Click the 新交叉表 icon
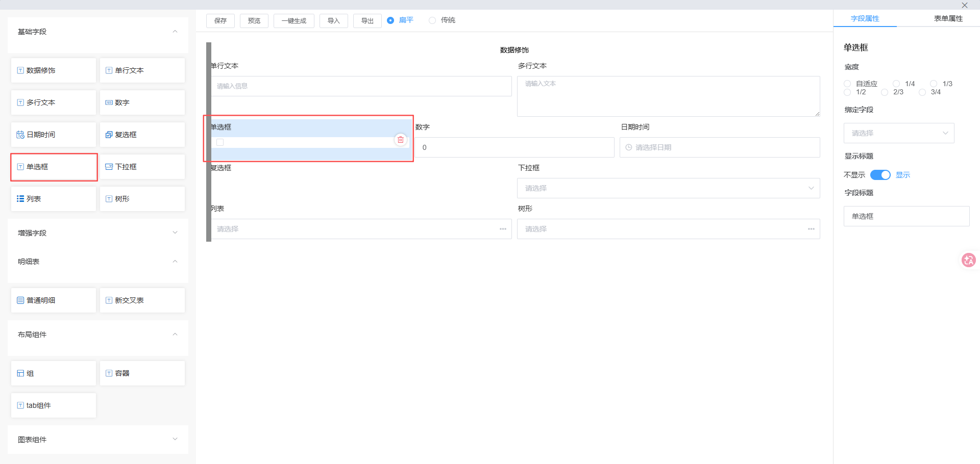980x464 pixels. pyautogui.click(x=109, y=300)
